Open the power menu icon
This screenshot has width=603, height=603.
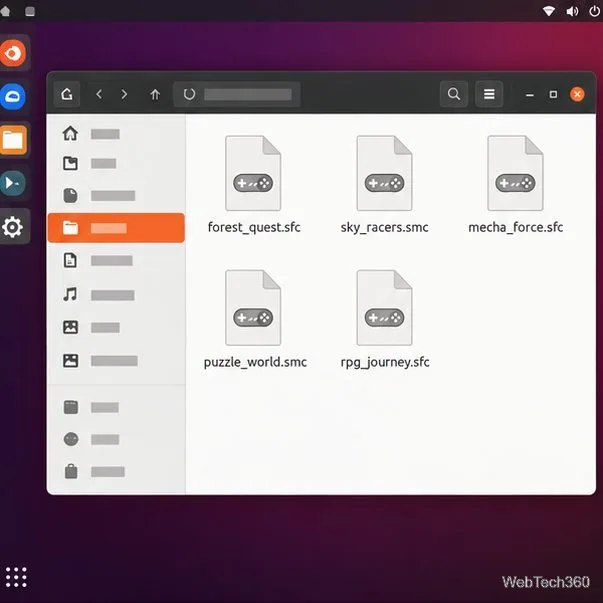pos(594,11)
